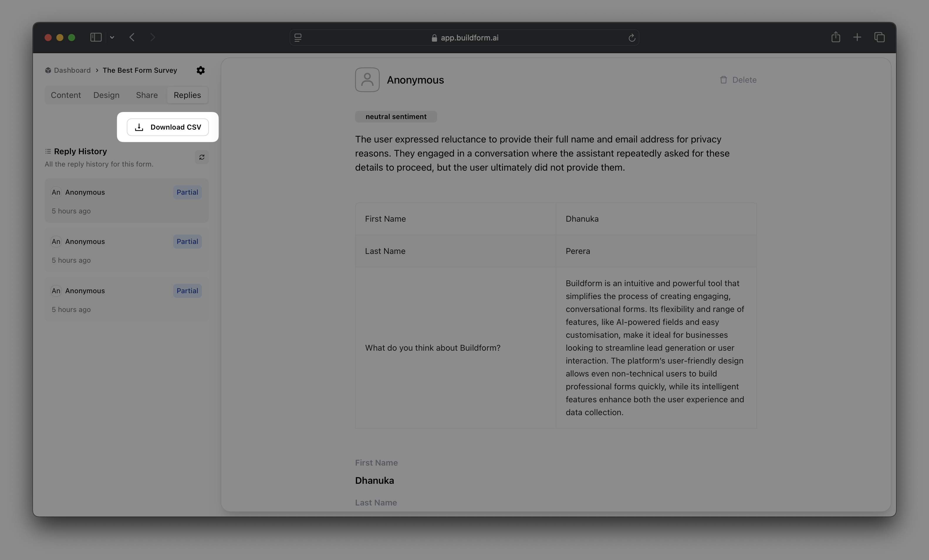Open a new tab with plus icon

tap(857, 37)
